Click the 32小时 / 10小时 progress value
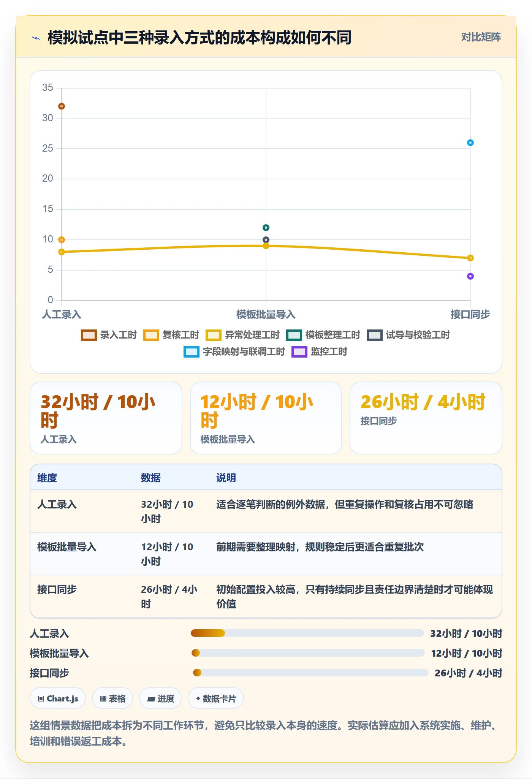 pyautogui.click(x=466, y=634)
